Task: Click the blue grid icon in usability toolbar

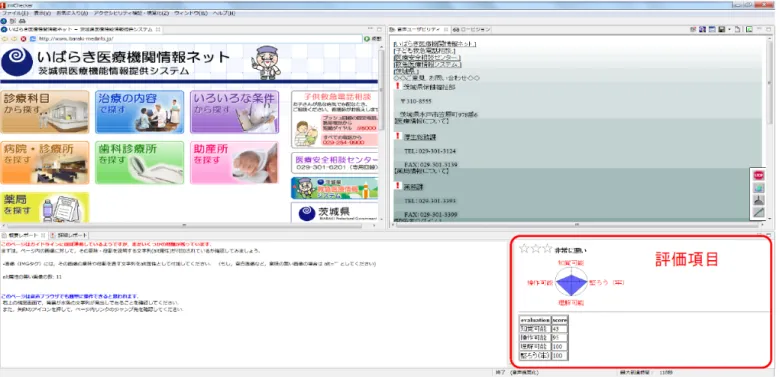Action: (702, 30)
